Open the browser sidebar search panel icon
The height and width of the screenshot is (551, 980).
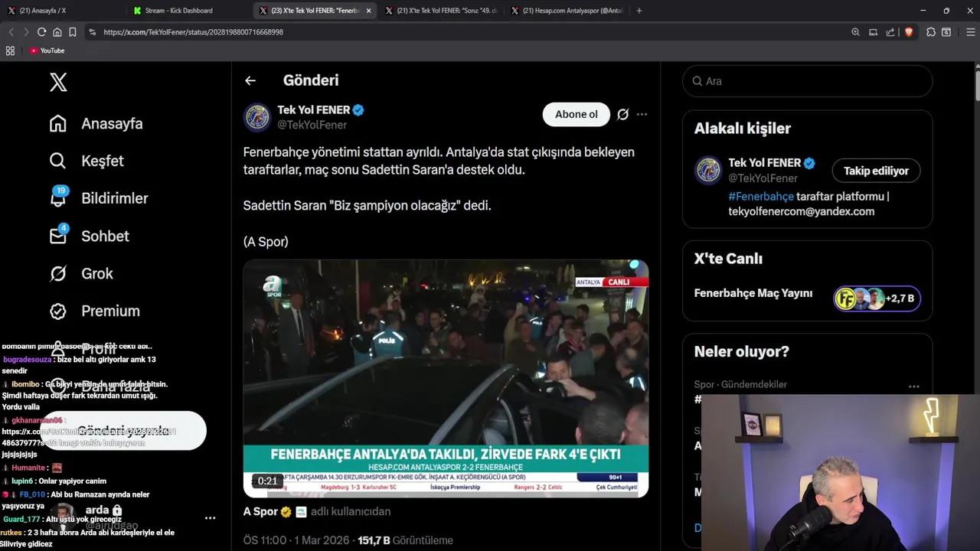click(946, 32)
